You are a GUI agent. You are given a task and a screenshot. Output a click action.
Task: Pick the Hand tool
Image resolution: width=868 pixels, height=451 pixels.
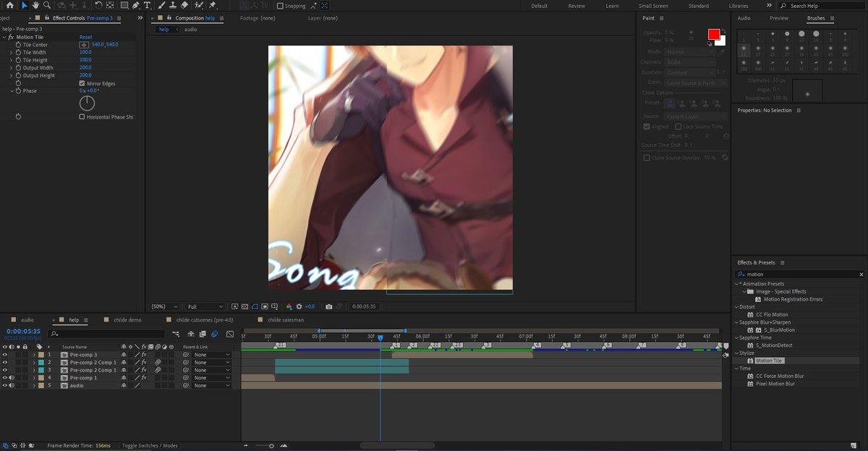(35, 5)
